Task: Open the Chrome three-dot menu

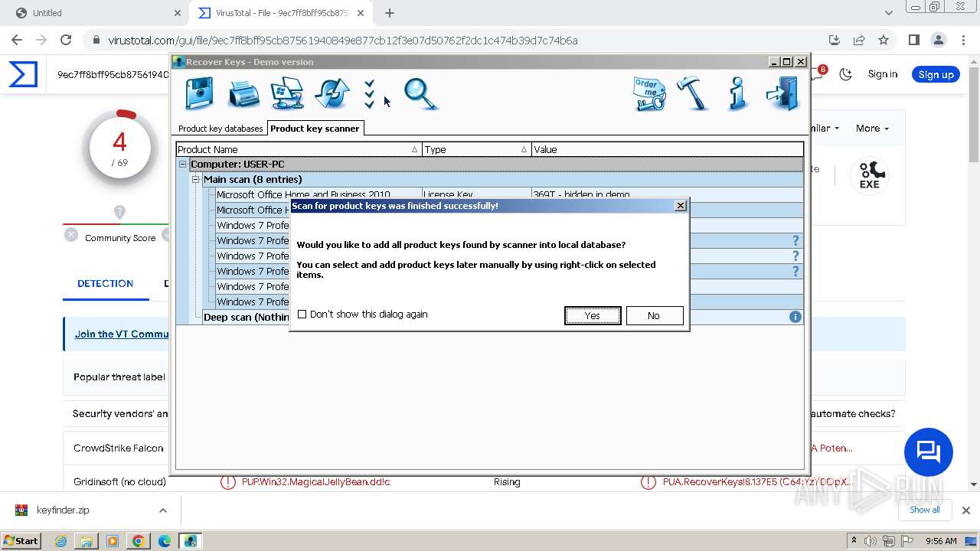Action: [963, 41]
